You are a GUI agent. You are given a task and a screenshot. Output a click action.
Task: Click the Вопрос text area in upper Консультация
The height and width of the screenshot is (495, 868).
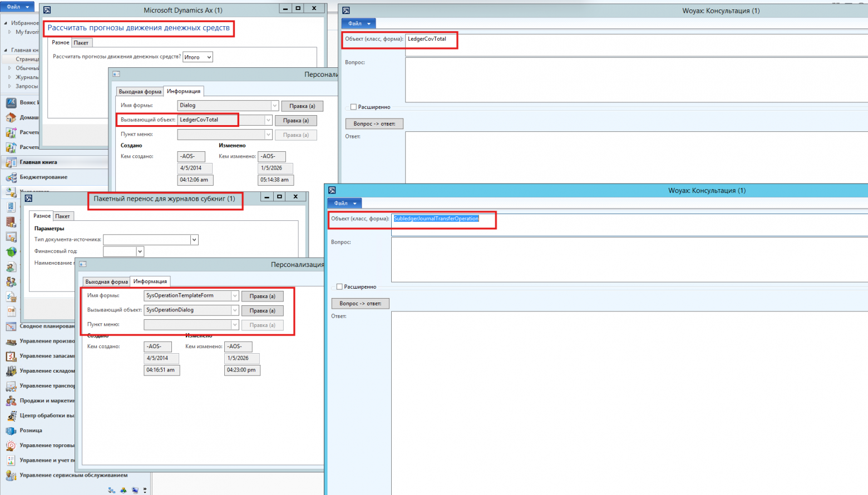click(637, 80)
